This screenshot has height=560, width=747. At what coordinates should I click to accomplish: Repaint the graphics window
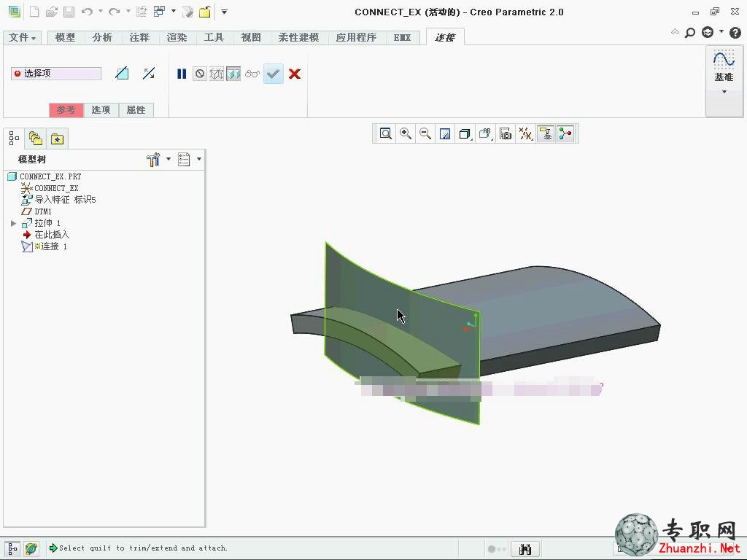pos(445,134)
